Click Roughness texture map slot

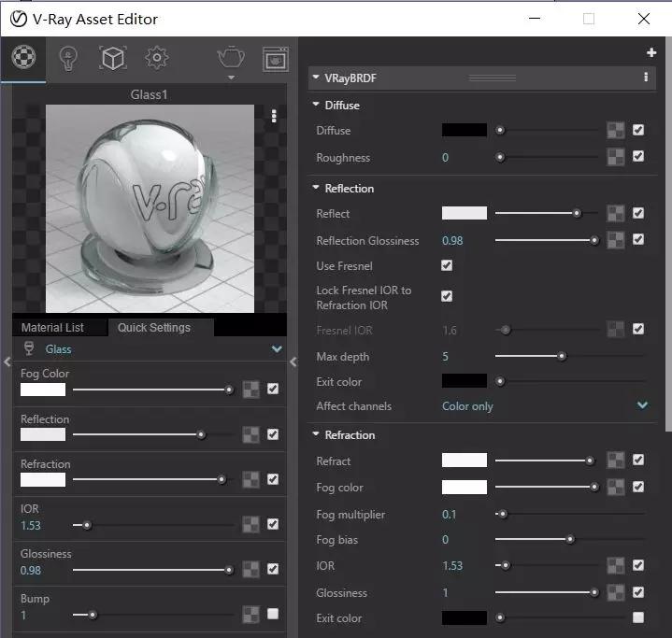point(615,157)
